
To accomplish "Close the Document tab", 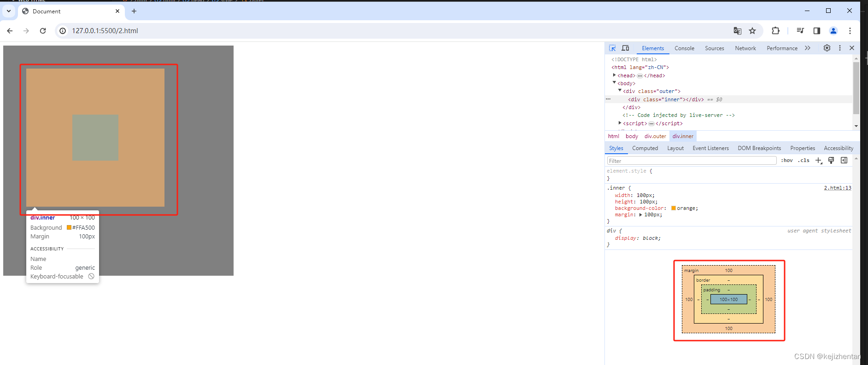I will click(117, 11).
